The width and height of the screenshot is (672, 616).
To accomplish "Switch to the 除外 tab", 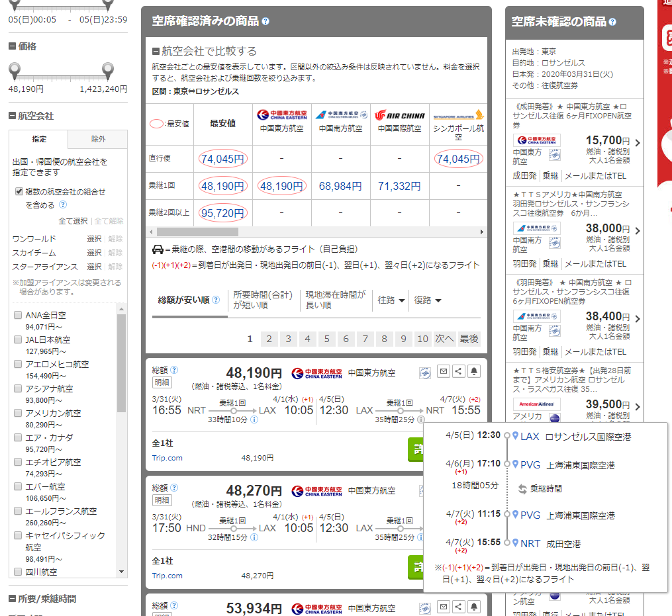I will (x=98, y=140).
